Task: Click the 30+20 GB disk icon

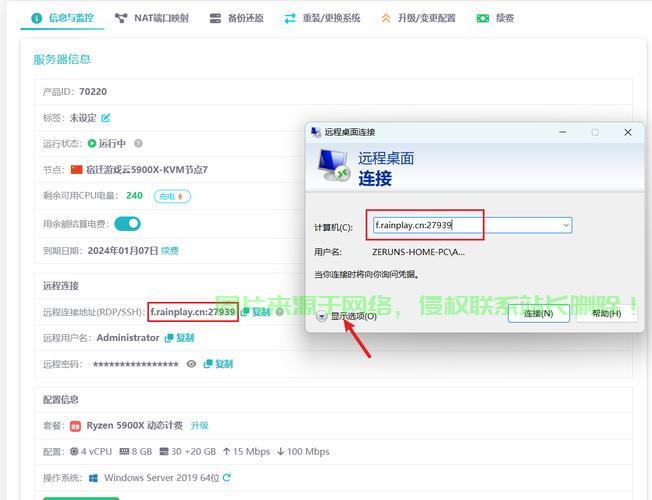Action: [x=164, y=451]
